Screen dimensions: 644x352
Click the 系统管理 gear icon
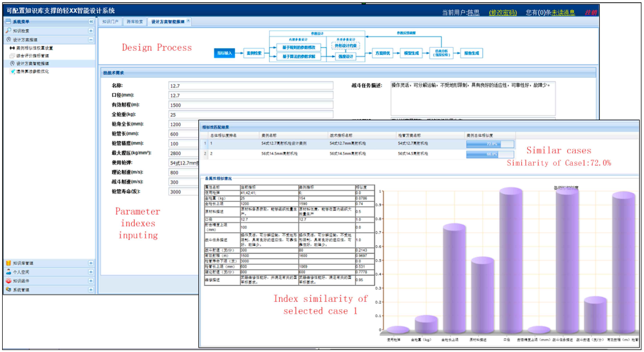(8, 289)
